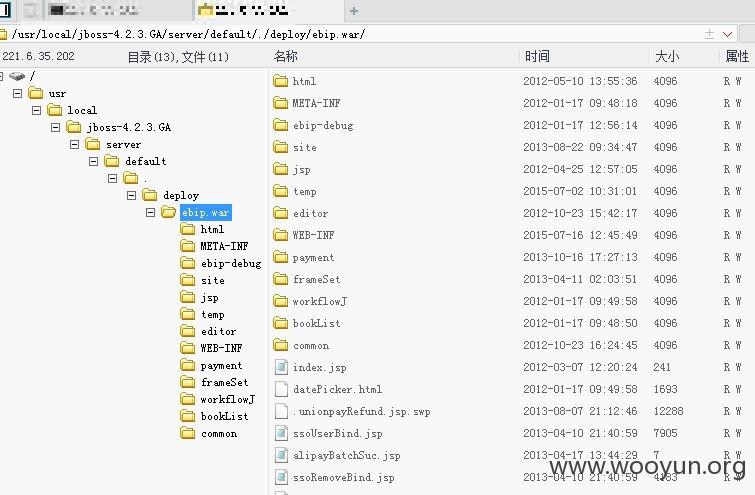Open the html folder icon in file list
755x495 pixels.
pos(280,80)
